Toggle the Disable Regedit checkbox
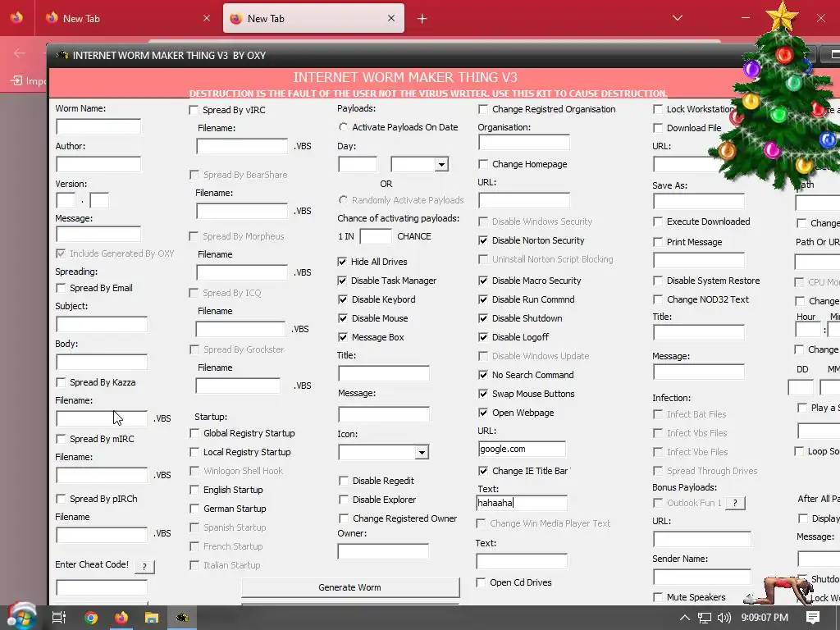The height and width of the screenshot is (630, 840). point(344,481)
